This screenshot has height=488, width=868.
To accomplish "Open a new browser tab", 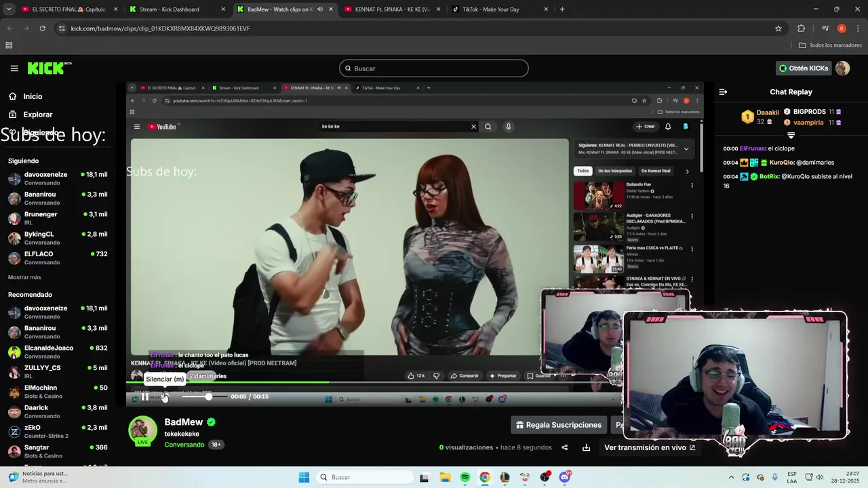I will point(562,9).
